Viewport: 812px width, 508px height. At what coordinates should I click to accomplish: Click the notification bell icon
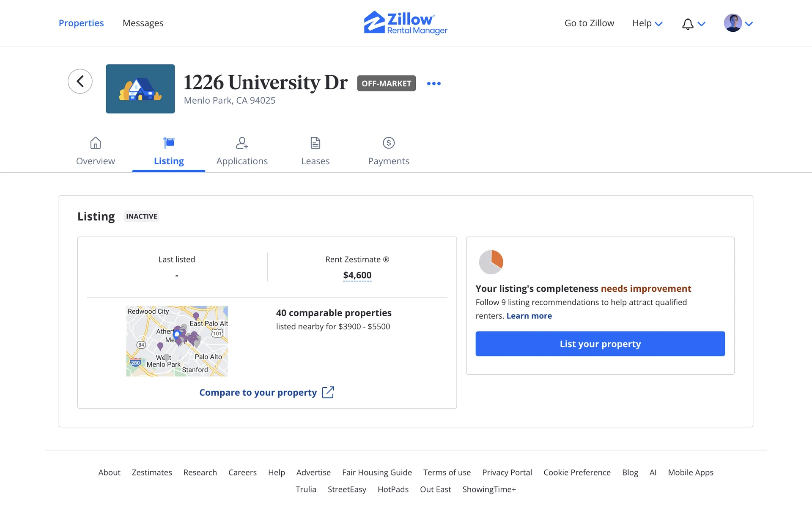point(688,24)
